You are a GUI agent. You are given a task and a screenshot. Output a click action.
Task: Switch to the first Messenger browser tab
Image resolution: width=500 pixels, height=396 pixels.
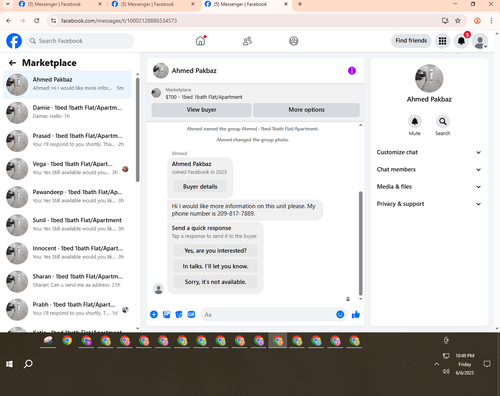(x=60, y=4)
